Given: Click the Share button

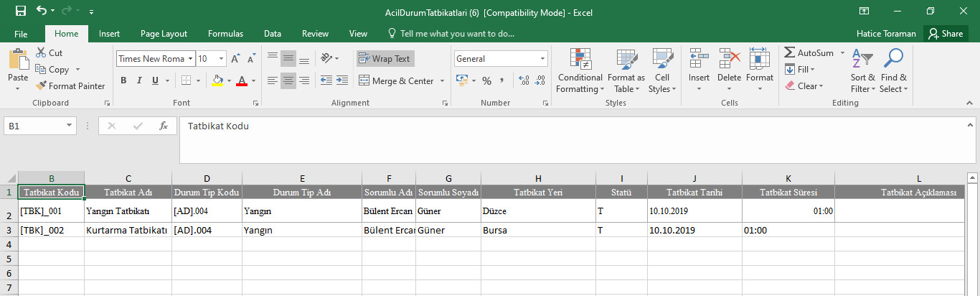Looking at the screenshot, I should (944, 34).
